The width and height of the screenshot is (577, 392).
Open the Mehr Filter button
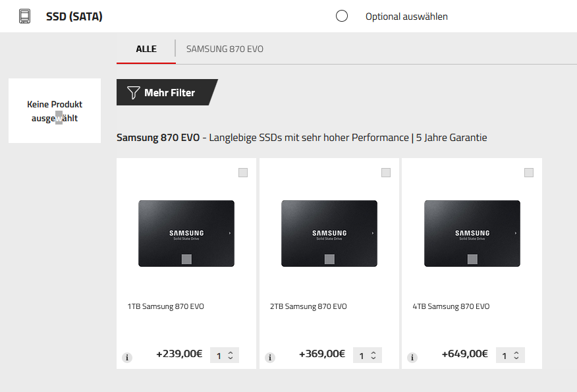click(x=167, y=92)
